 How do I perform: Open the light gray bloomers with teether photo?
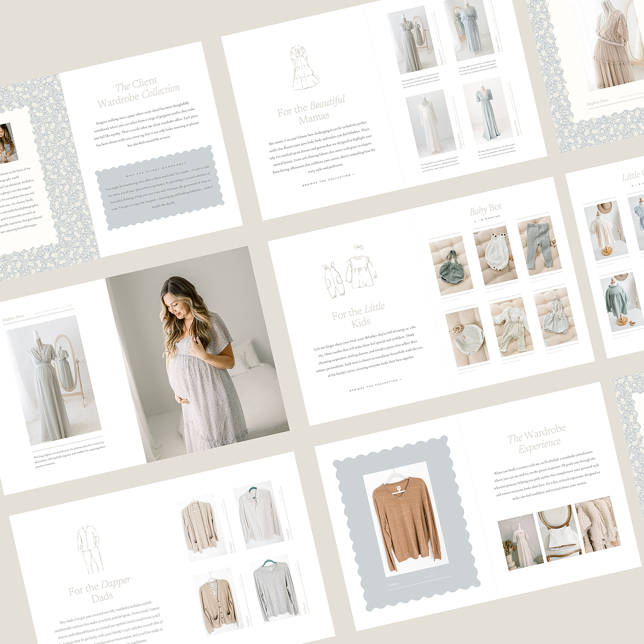coord(467,337)
